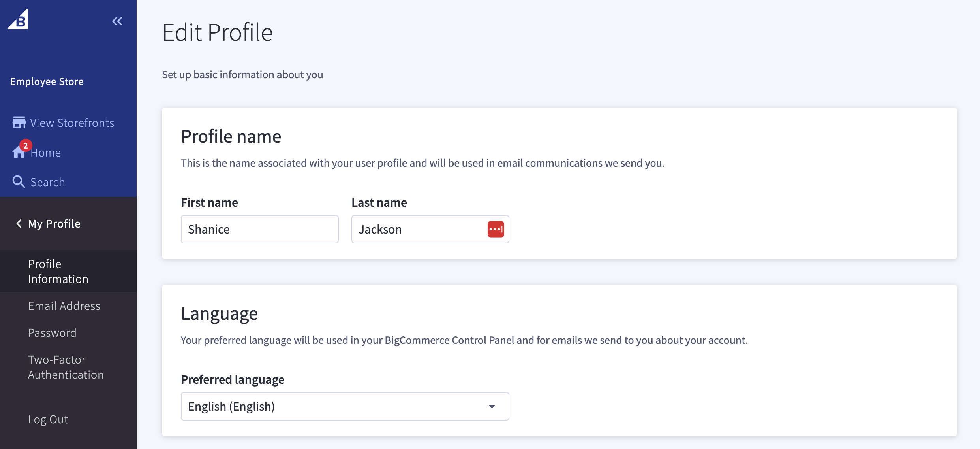
Task: Click the storefront icon beside View Storefronts
Action: click(19, 122)
